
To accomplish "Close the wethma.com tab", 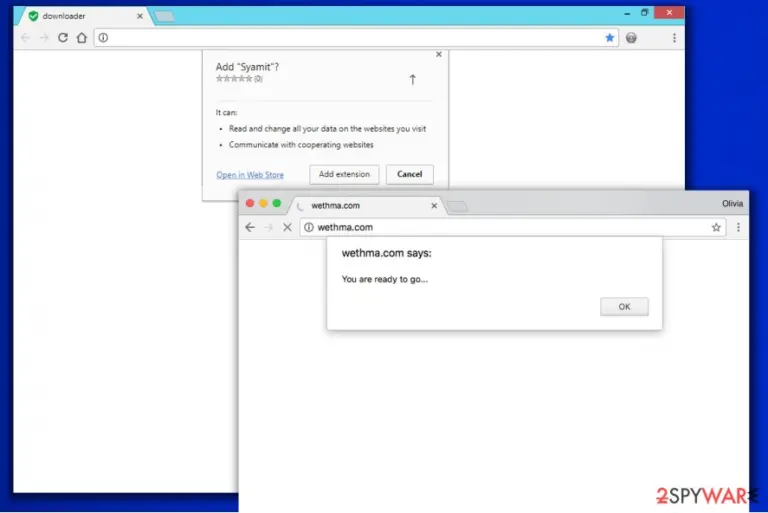I will point(434,206).
